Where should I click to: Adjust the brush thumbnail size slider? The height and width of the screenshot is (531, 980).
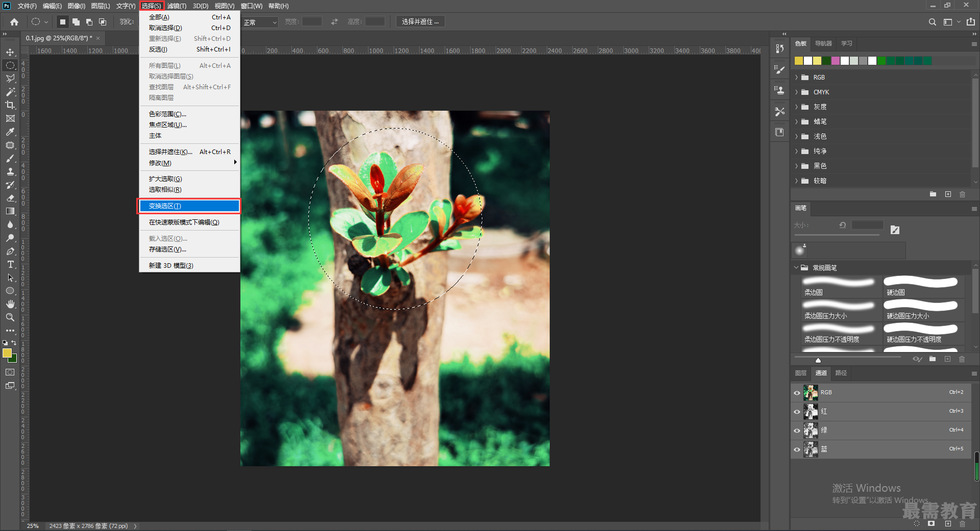pos(818,360)
